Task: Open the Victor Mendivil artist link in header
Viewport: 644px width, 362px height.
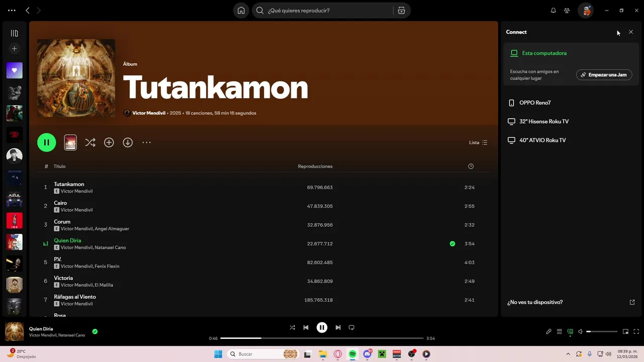Action: point(148,113)
